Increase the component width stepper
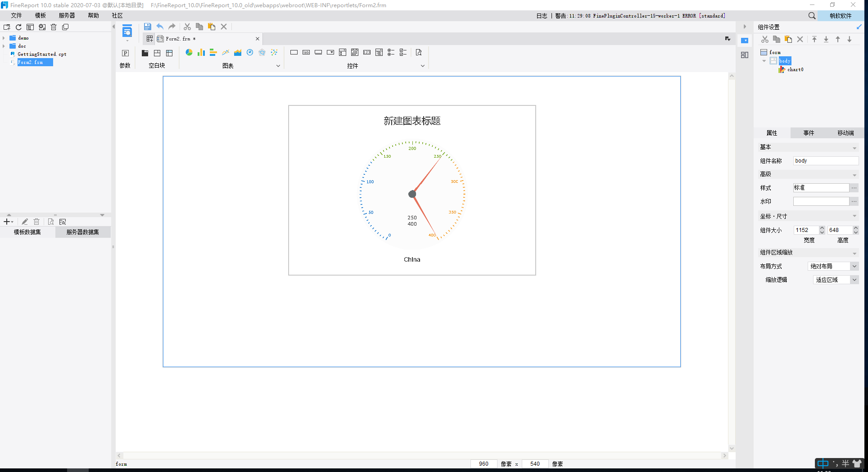The width and height of the screenshot is (868, 472). coord(822,228)
